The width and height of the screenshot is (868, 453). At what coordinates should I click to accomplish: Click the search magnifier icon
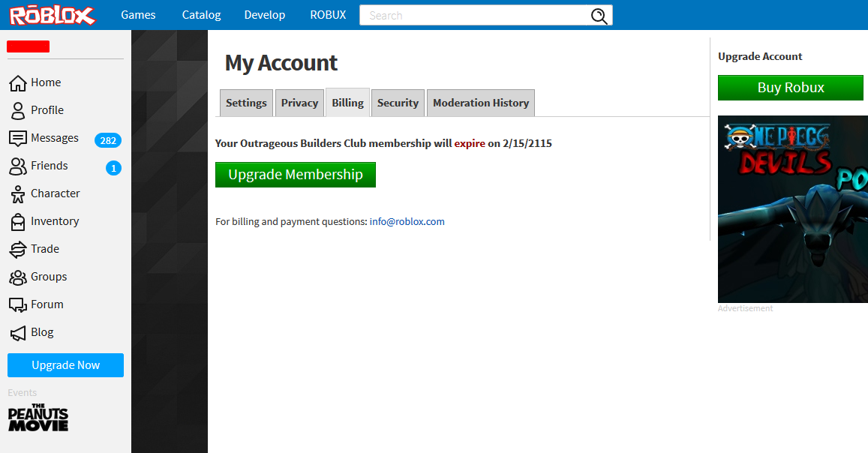[599, 16]
